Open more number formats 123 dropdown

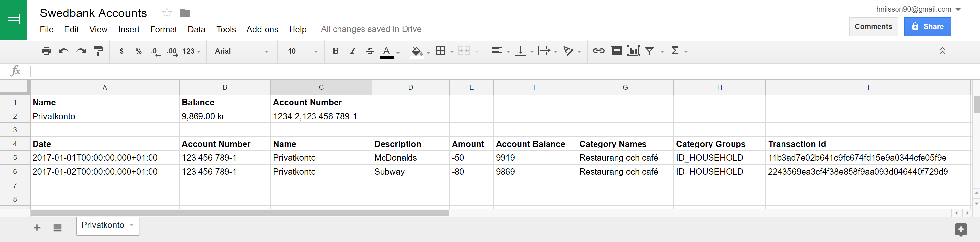[x=191, y=51]
